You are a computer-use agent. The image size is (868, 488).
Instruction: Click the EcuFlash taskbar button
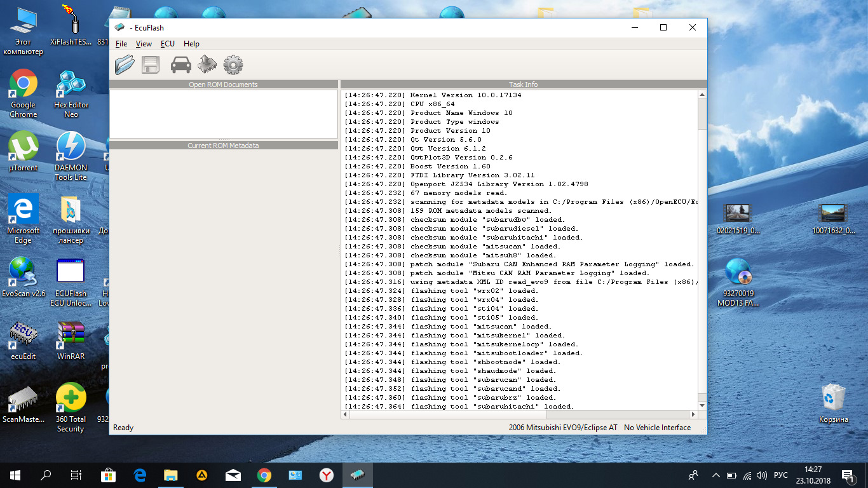tap(358, 475)
